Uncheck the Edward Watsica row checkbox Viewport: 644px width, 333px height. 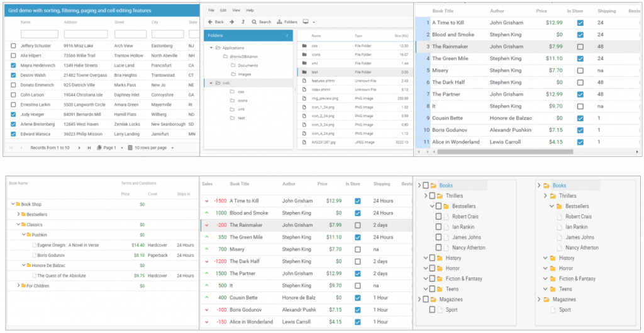click(x=13, y=134)
